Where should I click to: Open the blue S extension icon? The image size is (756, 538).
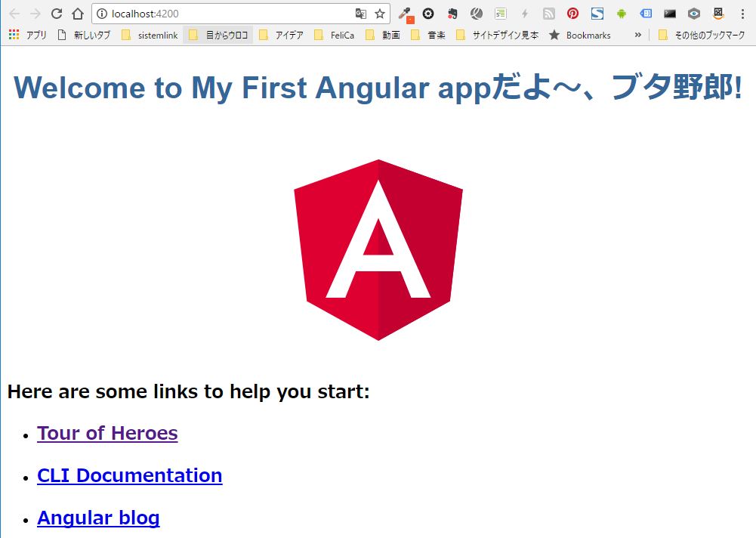click(x=597, y=14)
